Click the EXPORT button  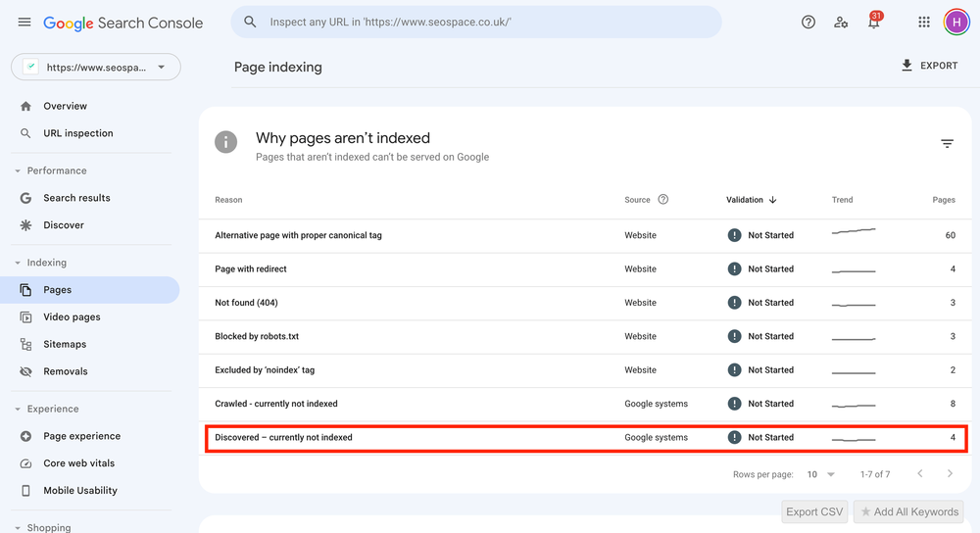pyautogui.click(x=929, y=66)
